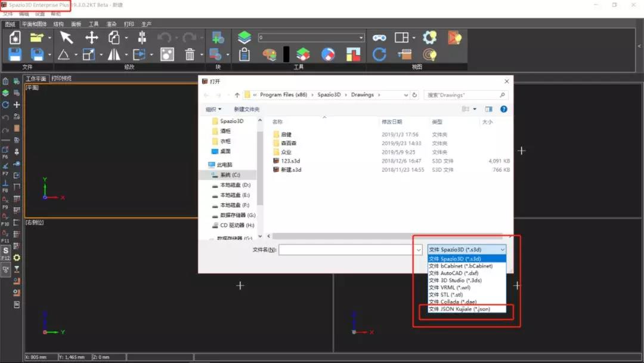Click the undo arrow in ribbon

point(165,38)
